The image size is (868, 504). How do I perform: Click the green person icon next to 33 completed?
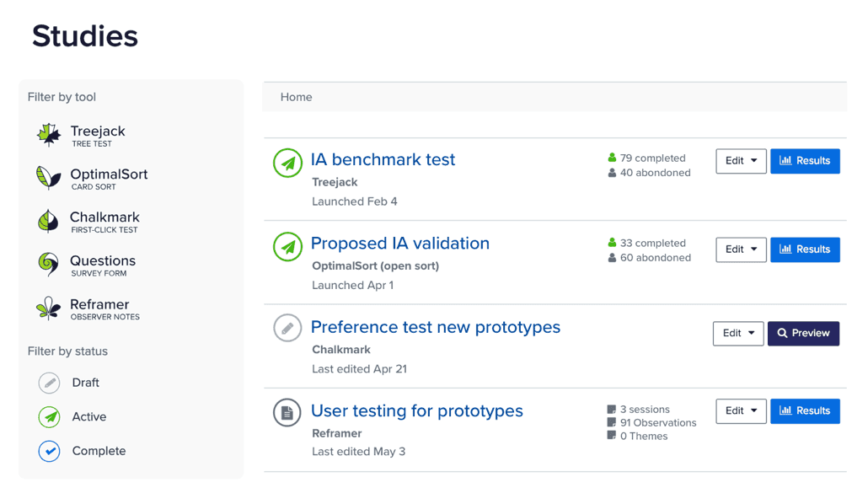pyautogui.click(x=612, y=243)
